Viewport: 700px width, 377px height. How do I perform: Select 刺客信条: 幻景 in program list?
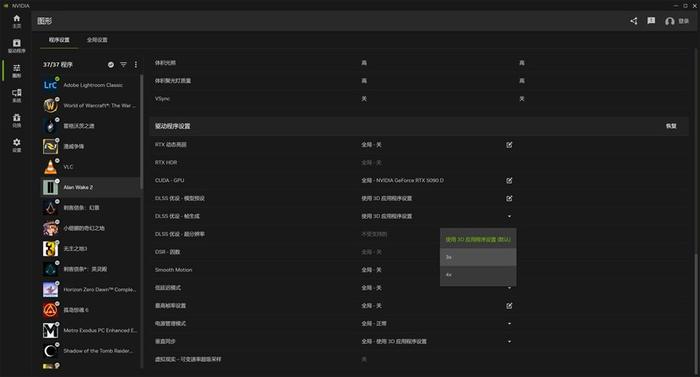point(91,208)
